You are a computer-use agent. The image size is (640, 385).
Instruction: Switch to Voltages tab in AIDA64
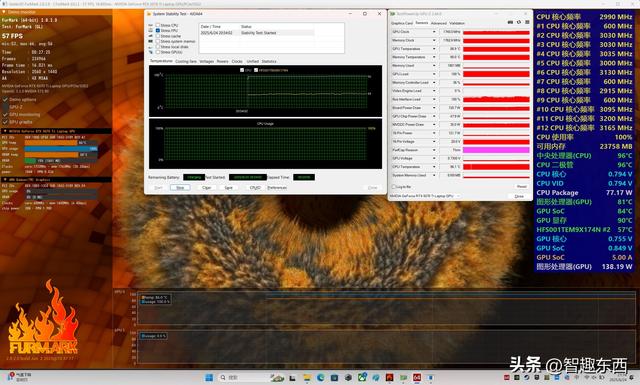click(x=207, y=61)
